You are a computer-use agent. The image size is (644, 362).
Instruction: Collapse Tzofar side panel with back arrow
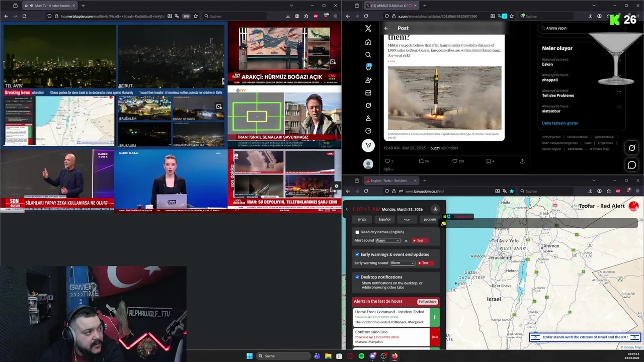click(347, 209)
